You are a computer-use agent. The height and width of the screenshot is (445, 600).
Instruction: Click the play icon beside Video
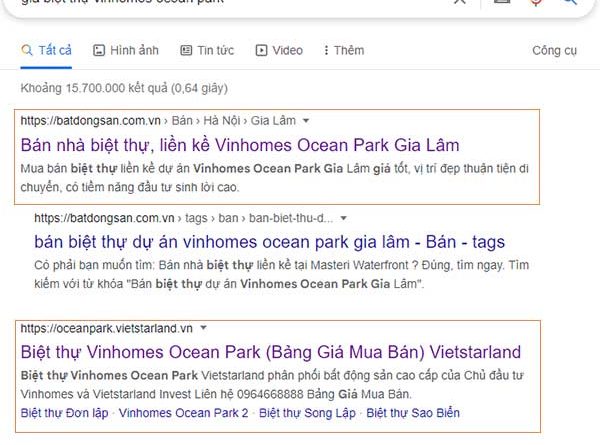pos(261,50)
